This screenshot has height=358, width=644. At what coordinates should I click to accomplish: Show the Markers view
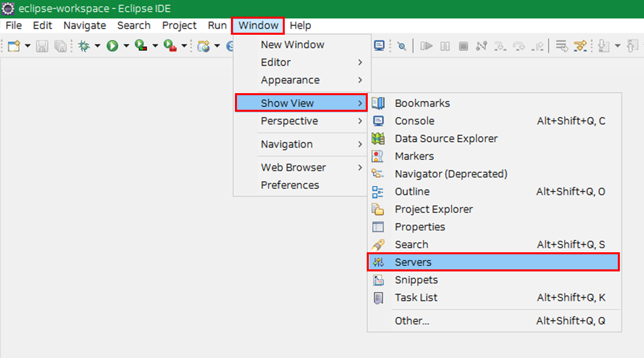click(494, 156)
